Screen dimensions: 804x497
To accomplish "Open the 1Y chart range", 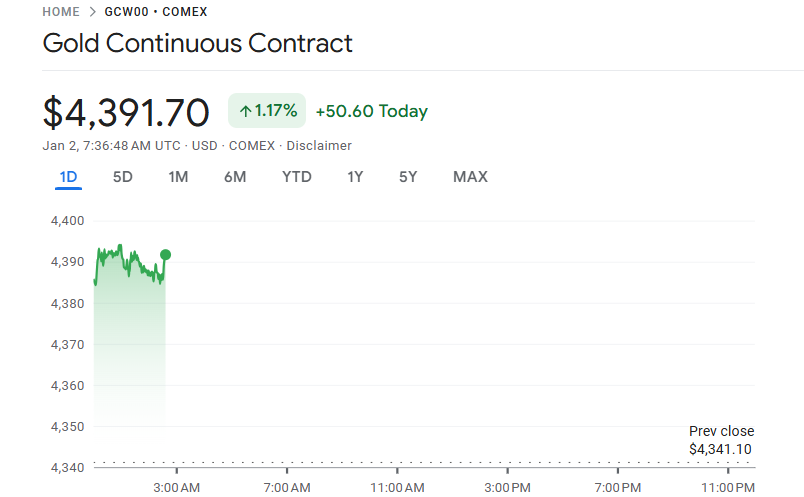I will (x=355, y=177).
